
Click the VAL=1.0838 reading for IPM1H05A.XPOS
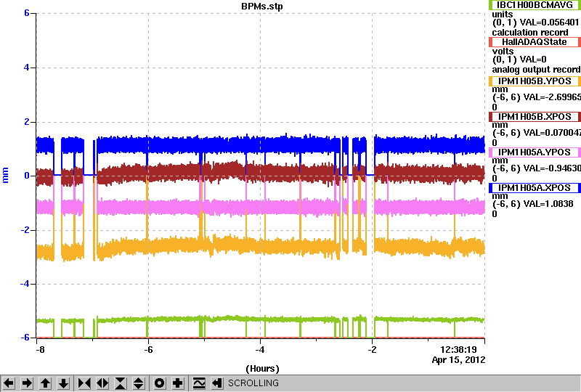[547, 204]
